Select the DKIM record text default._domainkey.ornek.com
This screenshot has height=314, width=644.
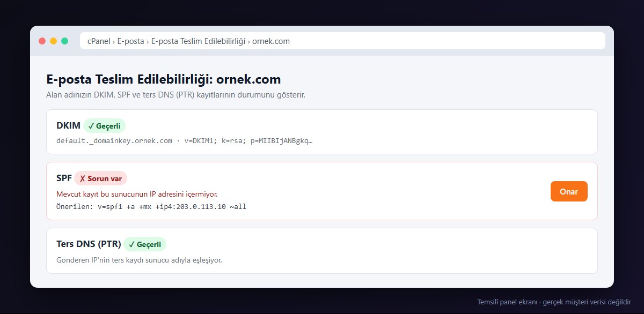[x=114, y=141]
